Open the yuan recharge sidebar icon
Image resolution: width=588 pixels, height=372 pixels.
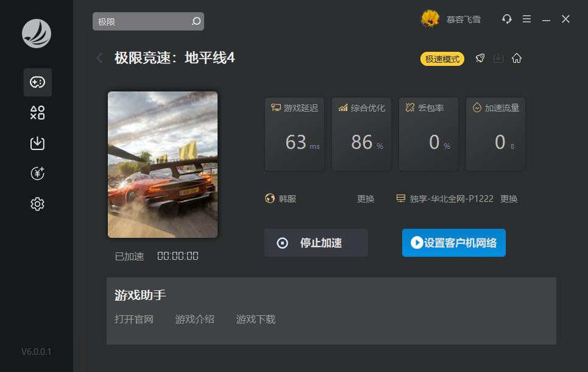point(38,173)
